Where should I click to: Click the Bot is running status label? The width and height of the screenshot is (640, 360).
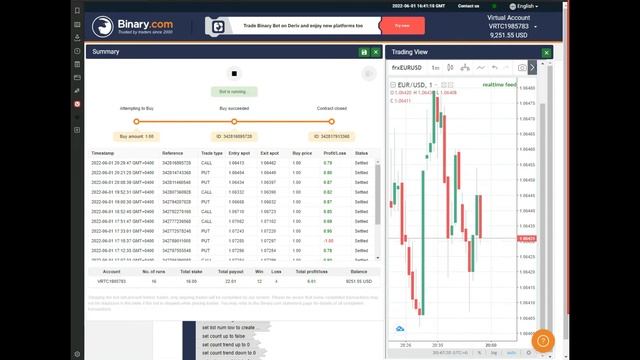[234, 92]
